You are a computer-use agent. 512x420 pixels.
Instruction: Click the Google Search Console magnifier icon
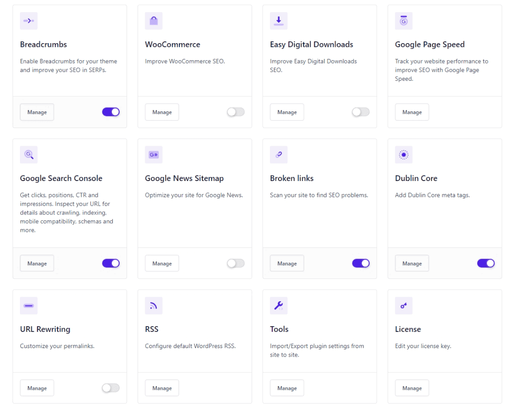pyautogui.click(x=29, y=155)
